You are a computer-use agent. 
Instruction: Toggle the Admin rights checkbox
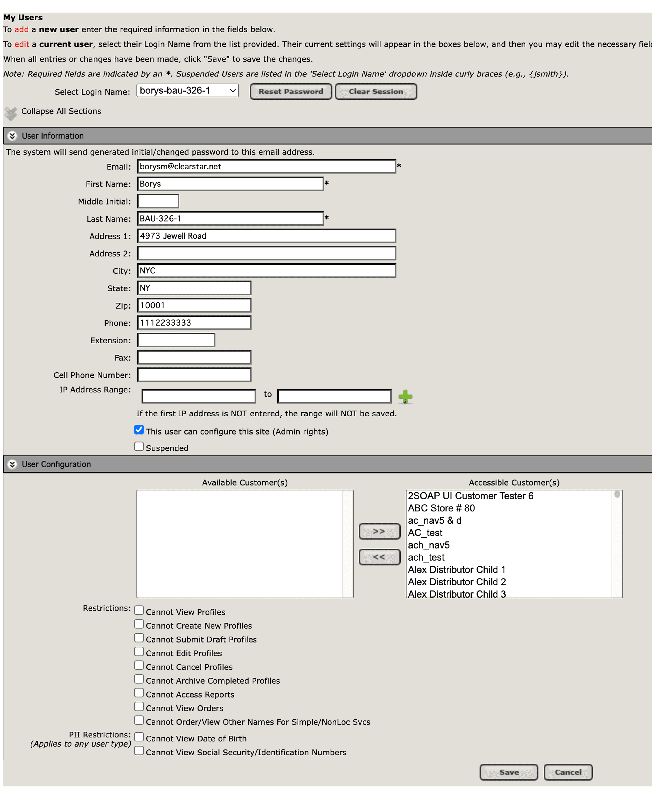(139, 430)
